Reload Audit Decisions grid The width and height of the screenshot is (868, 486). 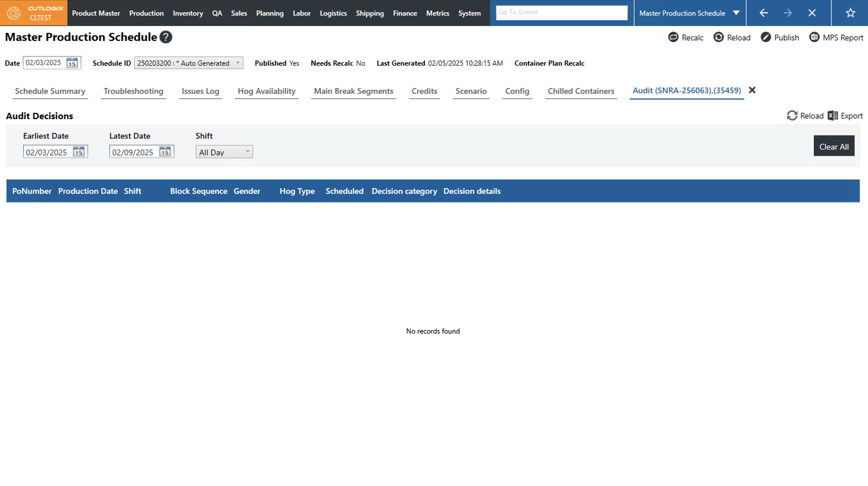(792, 116)
